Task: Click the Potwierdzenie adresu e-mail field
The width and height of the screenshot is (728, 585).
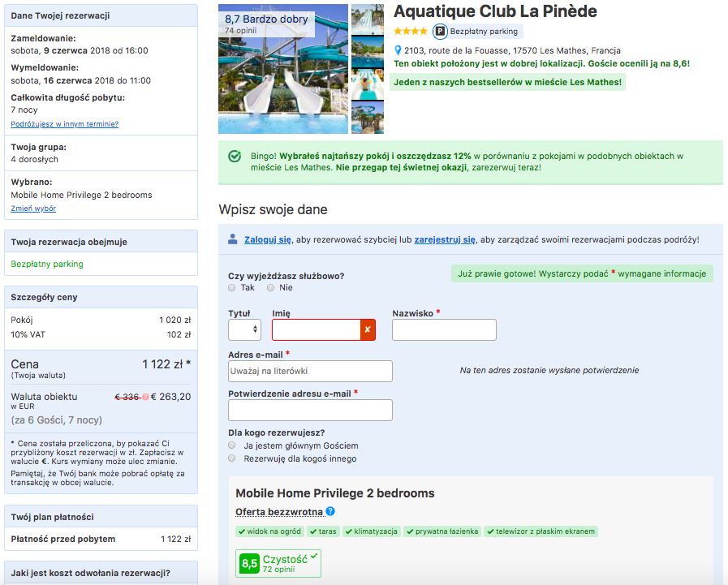Action: tap(310, 410)
